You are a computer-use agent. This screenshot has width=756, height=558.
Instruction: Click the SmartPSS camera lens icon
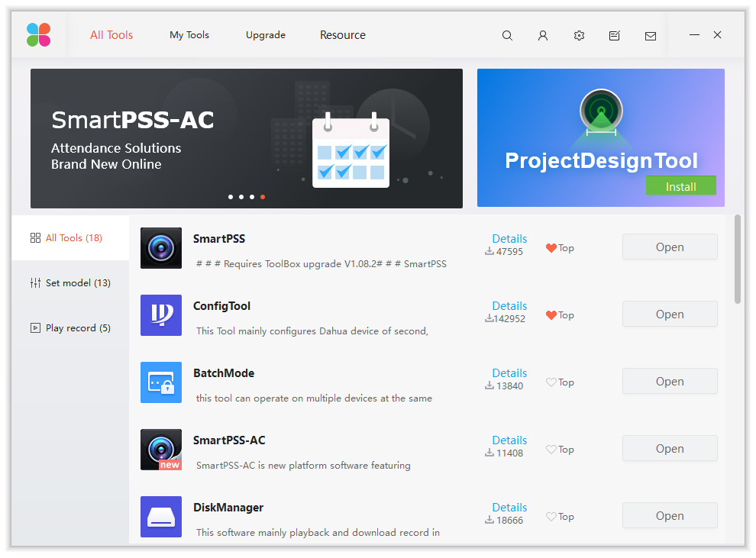click(x=161, y=248)
